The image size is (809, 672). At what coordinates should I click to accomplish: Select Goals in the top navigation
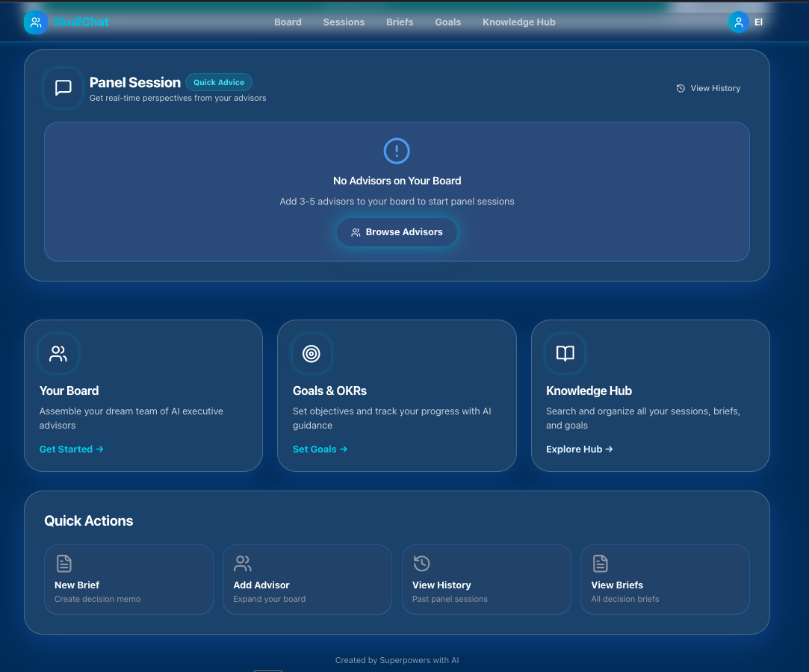click(448, 22)
